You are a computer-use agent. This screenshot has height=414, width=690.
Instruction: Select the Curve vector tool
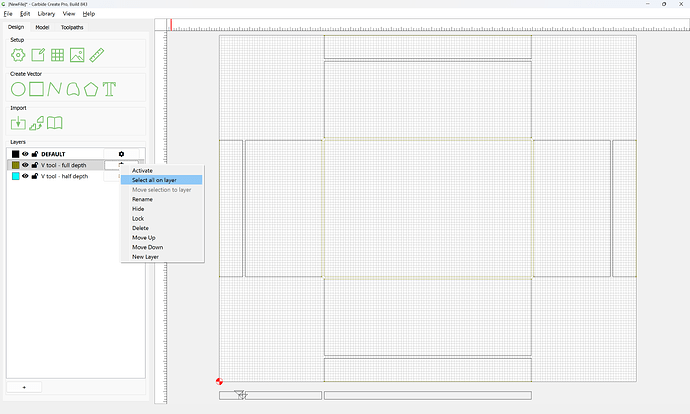coord(73,89)
